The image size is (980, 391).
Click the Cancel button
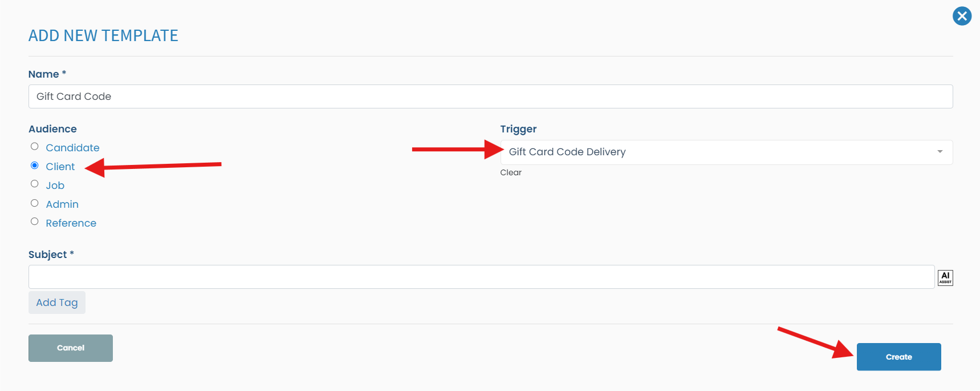pyautogui.click(x=71, y=348)
